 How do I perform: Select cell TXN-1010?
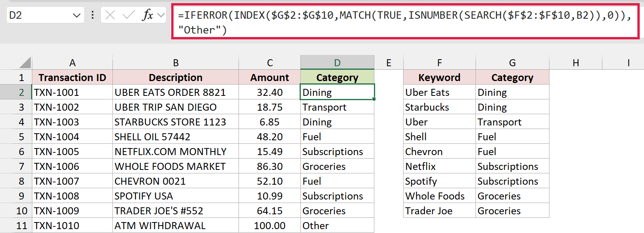pos(72,226)
